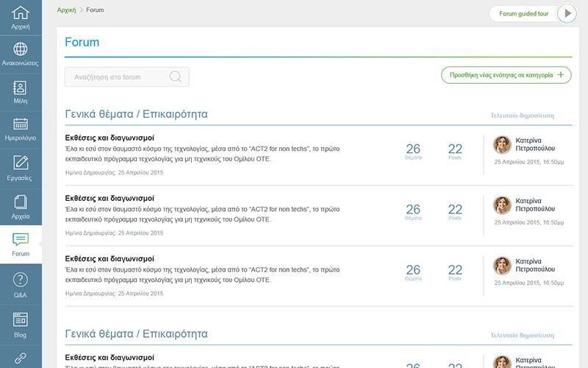The height and width of the screenshot is (368, 588).
Task: Play the Forum guided tour
Action: [x=567, y=13]
